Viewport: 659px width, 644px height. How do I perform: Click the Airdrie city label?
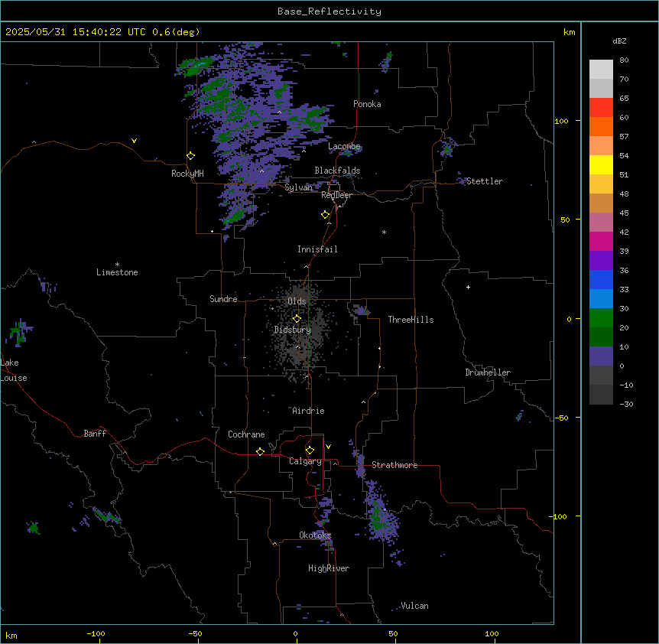click(x=308, y=411)
